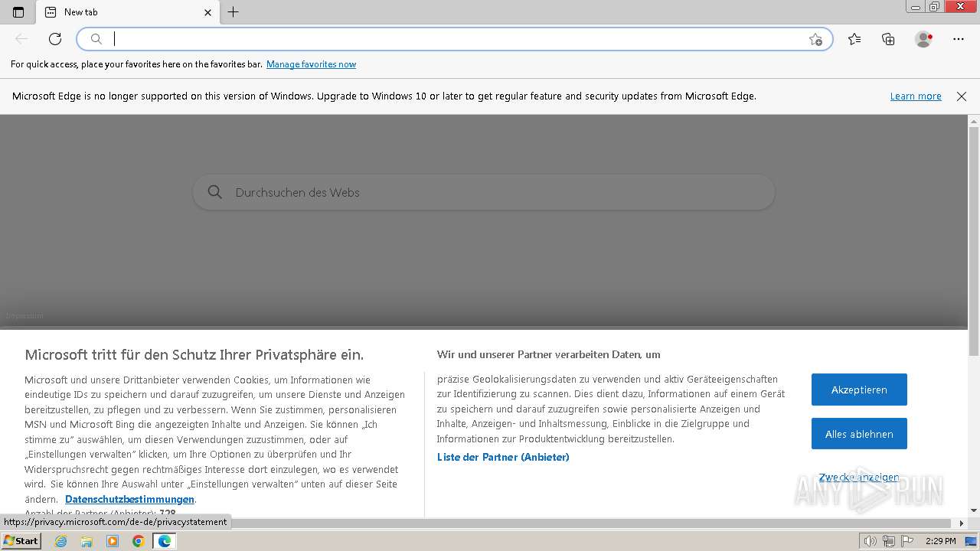The image size is (980, 551).
Task: Click Impressum text on page
Action: (x=24, y=316)
